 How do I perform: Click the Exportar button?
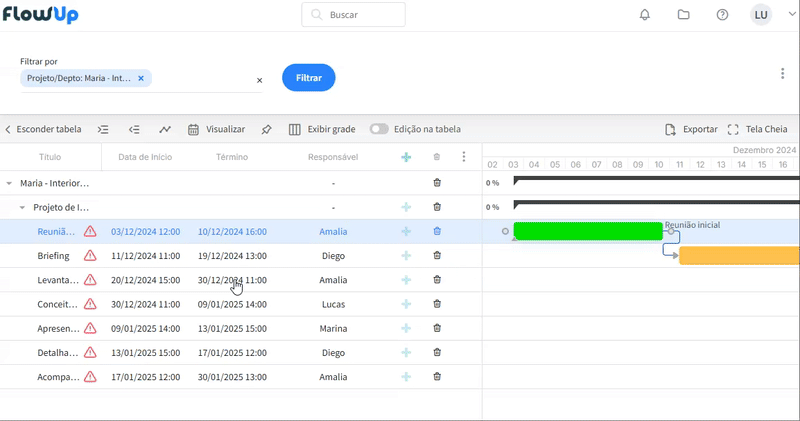click(691, 129)
